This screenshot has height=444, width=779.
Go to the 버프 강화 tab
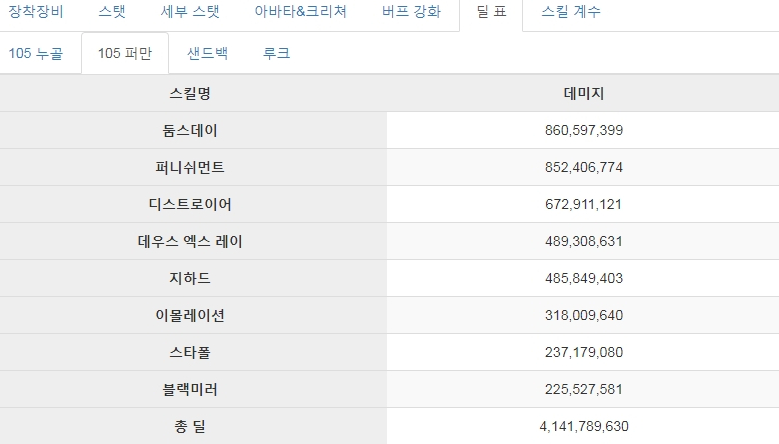click(411, 11)
